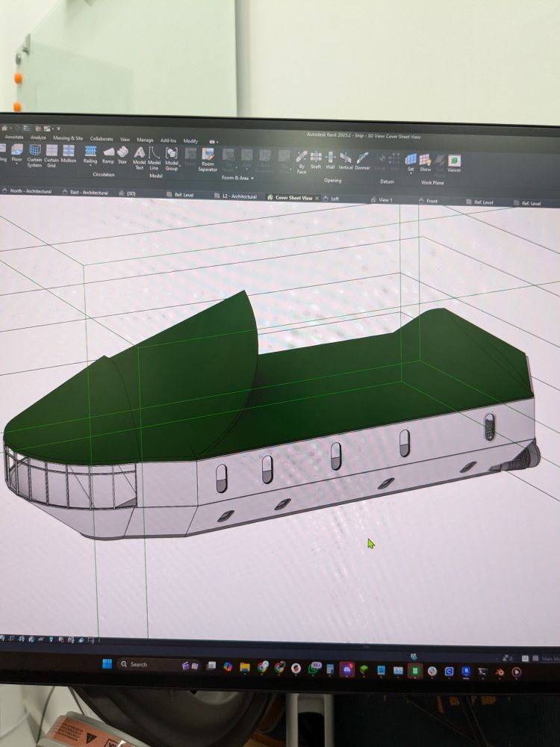Click the Set work plane tool
This screenshot has width=560, height=747.
tap(411, 162)
